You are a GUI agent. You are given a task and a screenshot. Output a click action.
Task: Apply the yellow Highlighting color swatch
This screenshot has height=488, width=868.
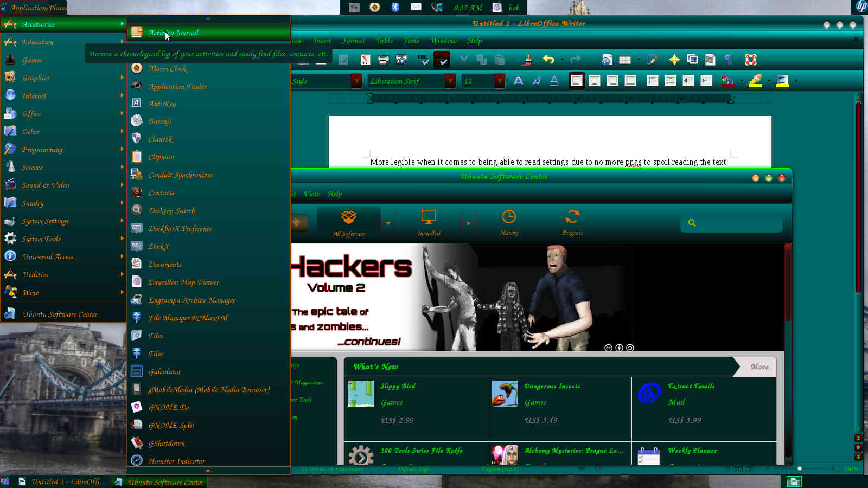click(x=755, y=81)
